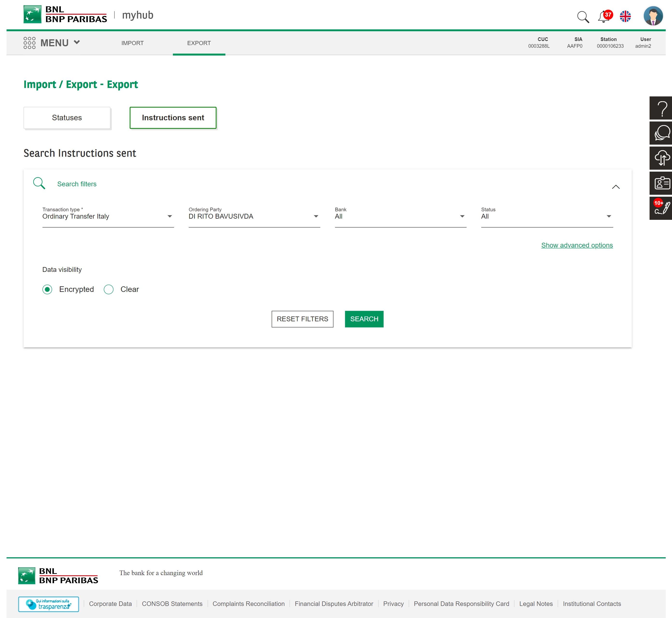
Task: Open the help question mark sidebar icon
Action: click(x=661, y=108)
